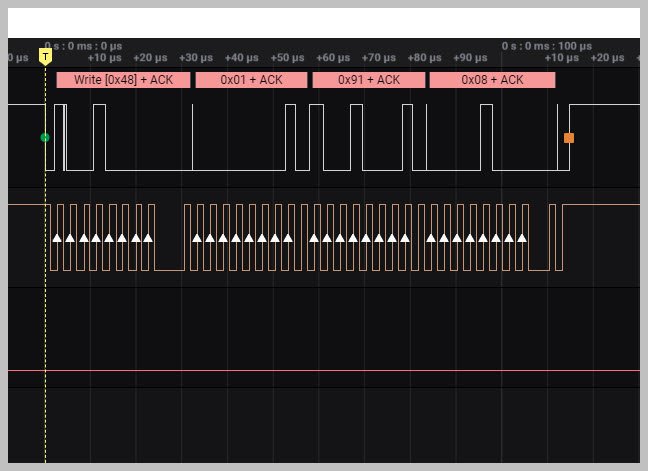Select last clock arrow under 0x08 frame

pyautogui.click(x=522, y=238)
